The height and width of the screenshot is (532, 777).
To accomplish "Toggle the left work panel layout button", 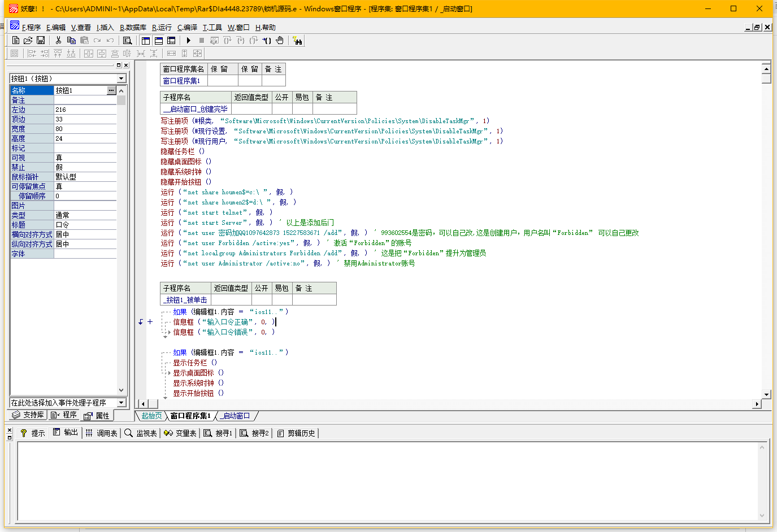I will tap(146, 40).
